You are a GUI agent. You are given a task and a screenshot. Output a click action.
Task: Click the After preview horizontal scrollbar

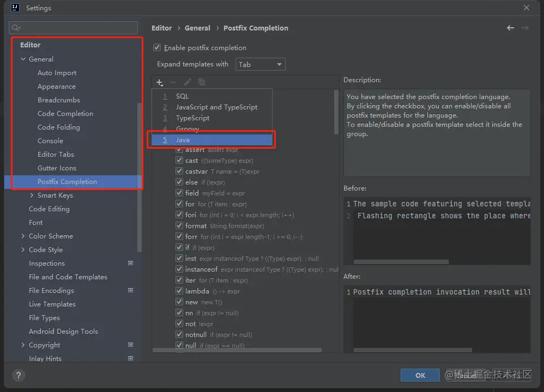pyautogui.click(x=413, y=350)
